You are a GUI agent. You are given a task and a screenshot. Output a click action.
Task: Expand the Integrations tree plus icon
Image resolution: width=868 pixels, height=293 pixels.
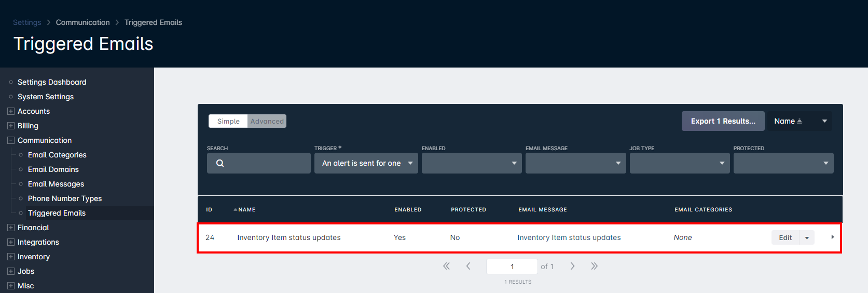10,242
